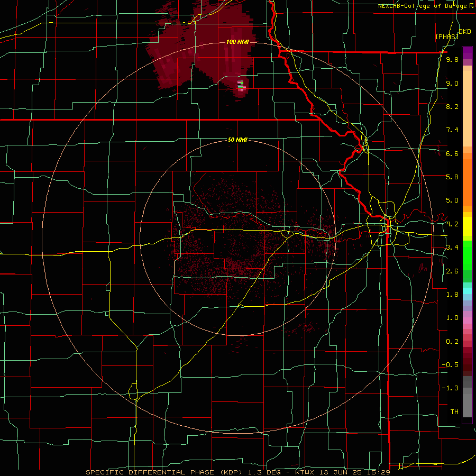Pick the purple segment atop the color scale
This screenshot has height=476, width=476.
click(467, 53)
